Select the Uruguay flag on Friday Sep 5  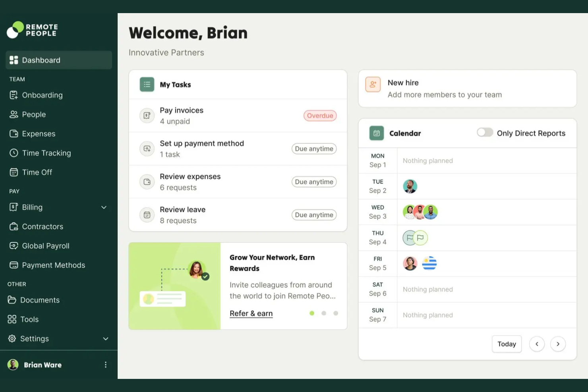pos(429,263)
